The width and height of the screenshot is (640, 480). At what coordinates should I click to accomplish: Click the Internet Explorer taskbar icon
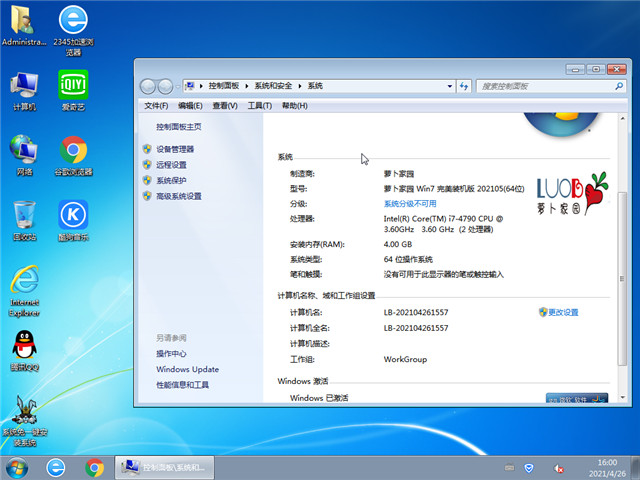[x=56, y=468]
